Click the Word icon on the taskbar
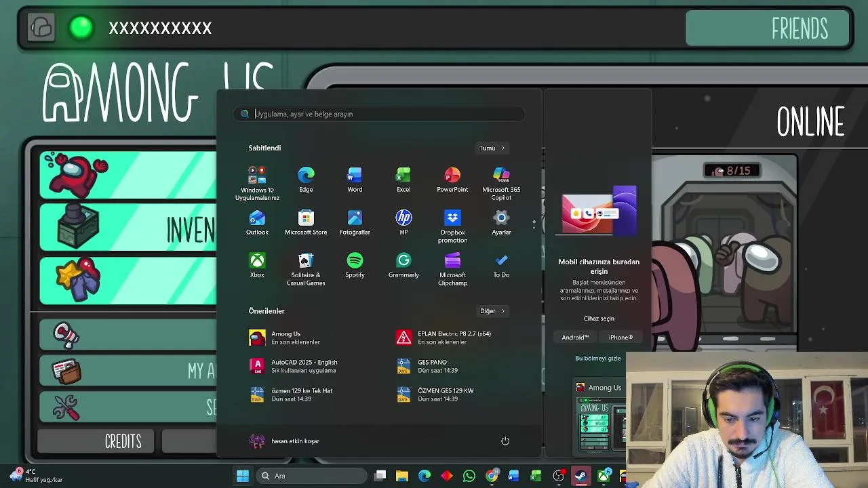 click(513, 476)
